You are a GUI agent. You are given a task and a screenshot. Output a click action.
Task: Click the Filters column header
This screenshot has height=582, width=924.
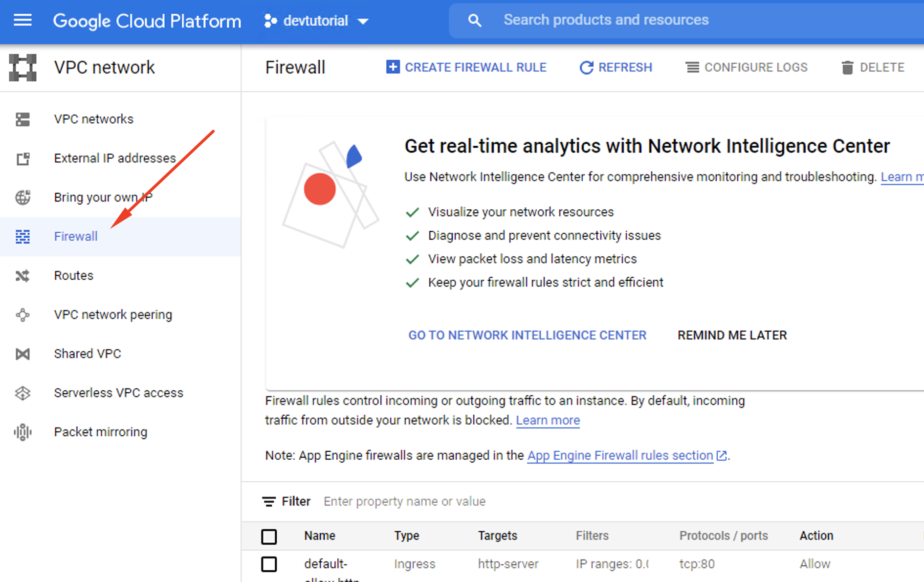point(592,536)
